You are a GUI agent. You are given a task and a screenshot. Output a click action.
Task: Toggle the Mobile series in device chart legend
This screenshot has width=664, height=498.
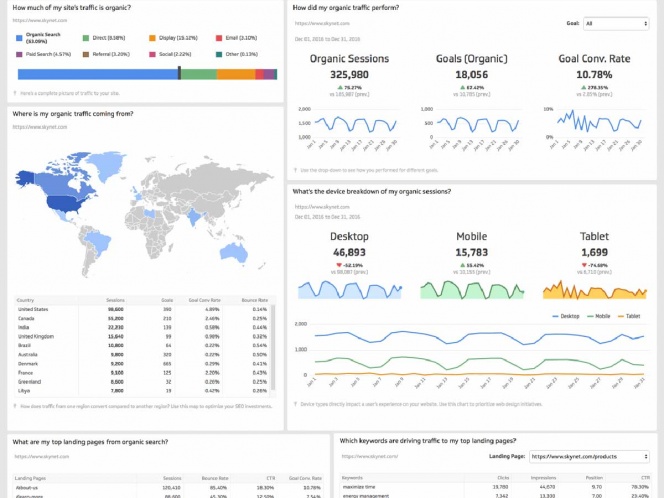598,316
